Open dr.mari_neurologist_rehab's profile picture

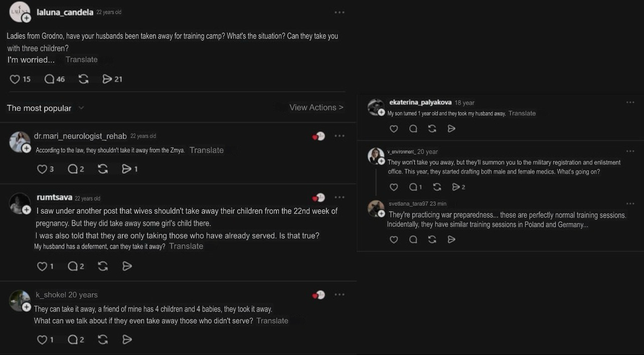[x=19, y=141]
